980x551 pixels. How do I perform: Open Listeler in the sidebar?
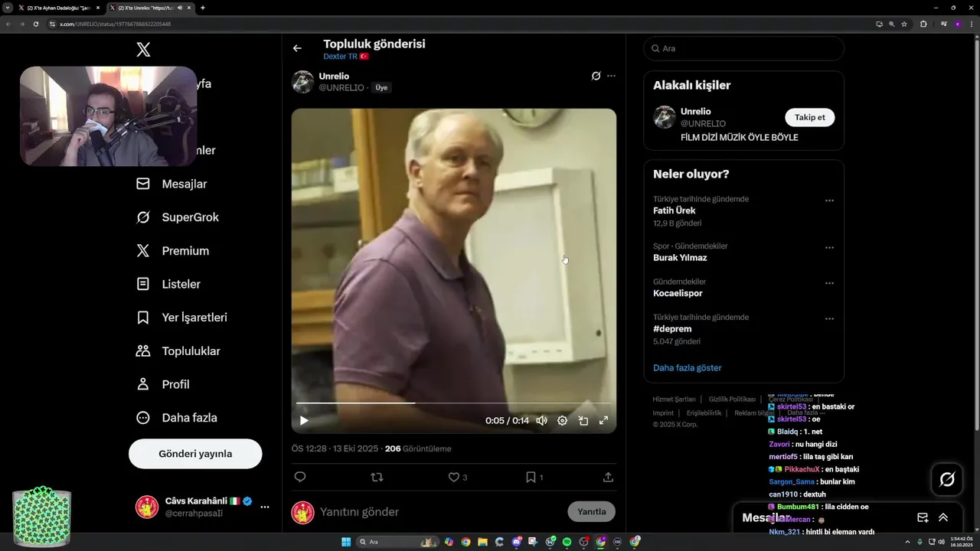pyautogui.click(x=168, y=284)
